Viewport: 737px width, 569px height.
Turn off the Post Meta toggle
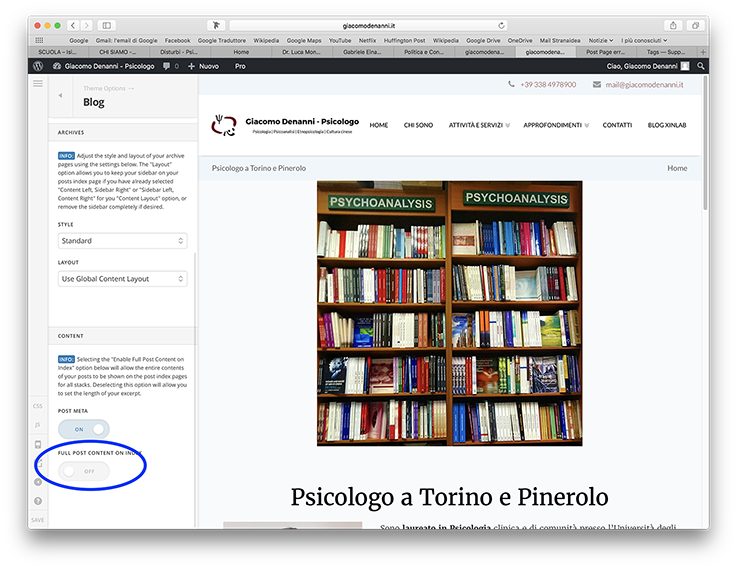tap(83, 428)
